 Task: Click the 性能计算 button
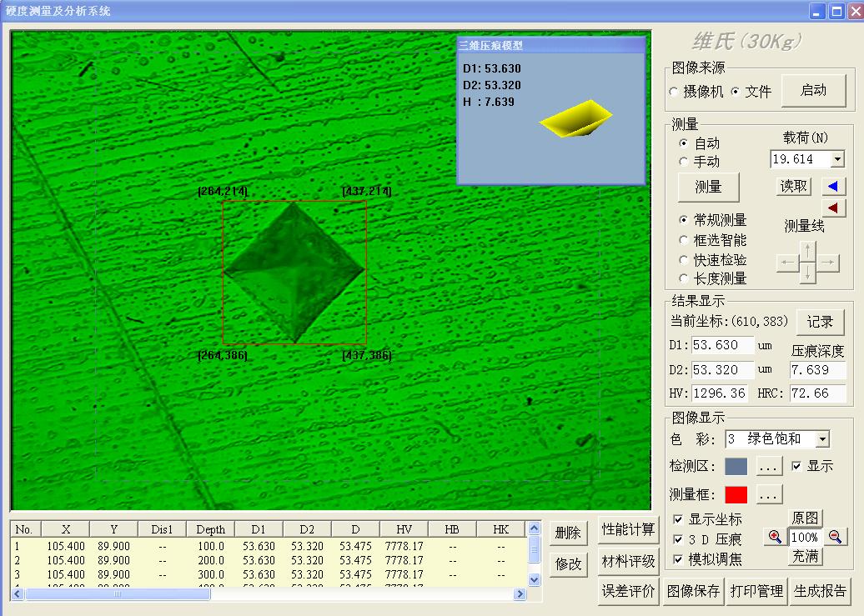[628, 529]
